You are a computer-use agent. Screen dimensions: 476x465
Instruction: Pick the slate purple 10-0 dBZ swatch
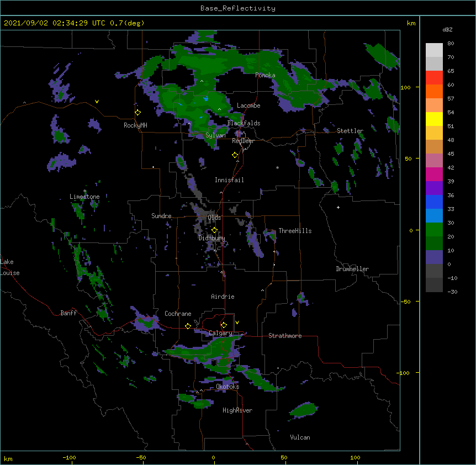coord(434,257)
